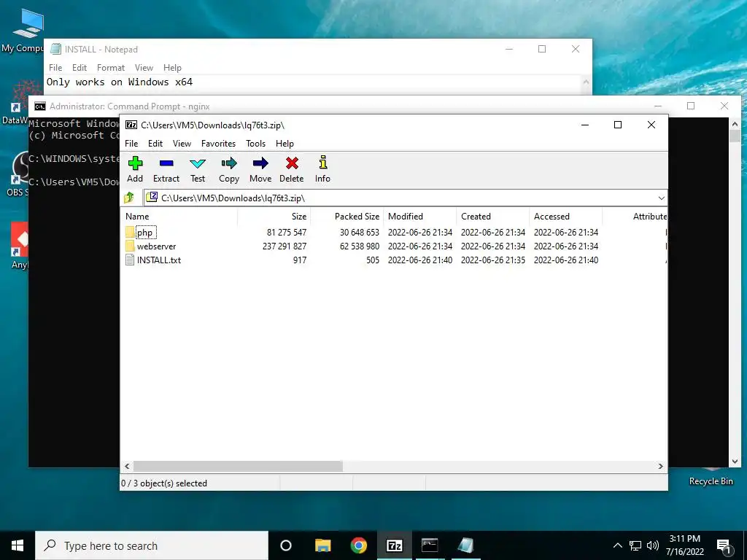This screenshot has height=560, width=747.
Task: Click the status text '0 / 3 object(s) selected'
Action: [x=164, y=483]
